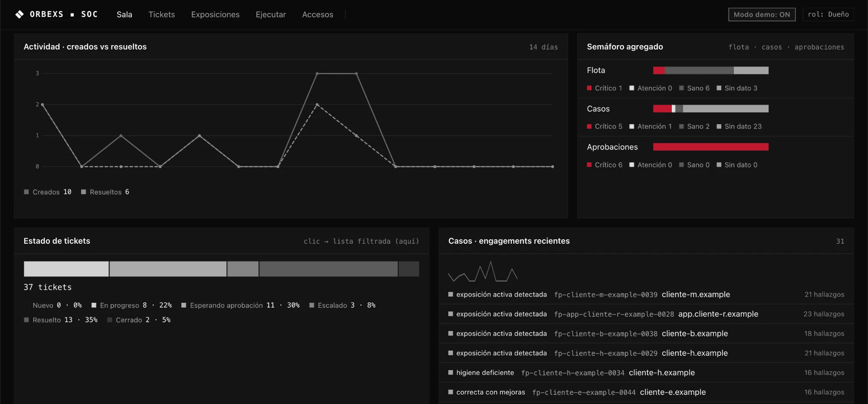Click Aprobaciones Crítico 6 legend entry
Image resolution: width=868 pixels, height=404 pixels.
coord(605,165)
